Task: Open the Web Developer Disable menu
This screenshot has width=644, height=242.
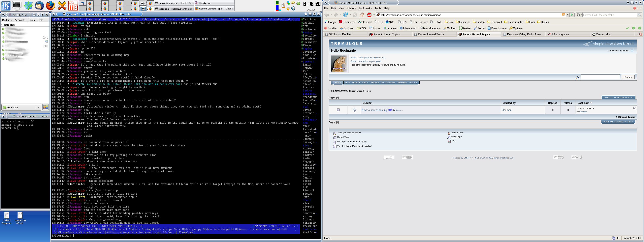Action: click(x=331, y=28)
